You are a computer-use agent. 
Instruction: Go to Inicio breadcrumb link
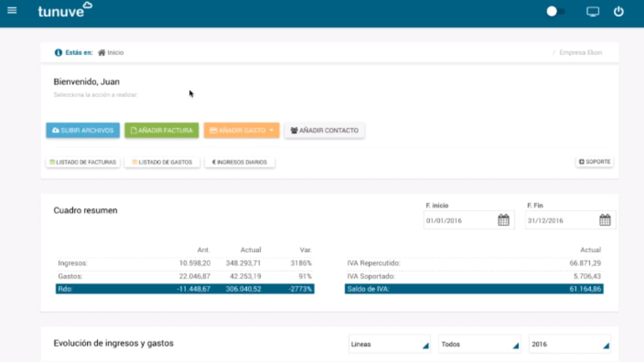pyautogui.click(x=111, y=53)
